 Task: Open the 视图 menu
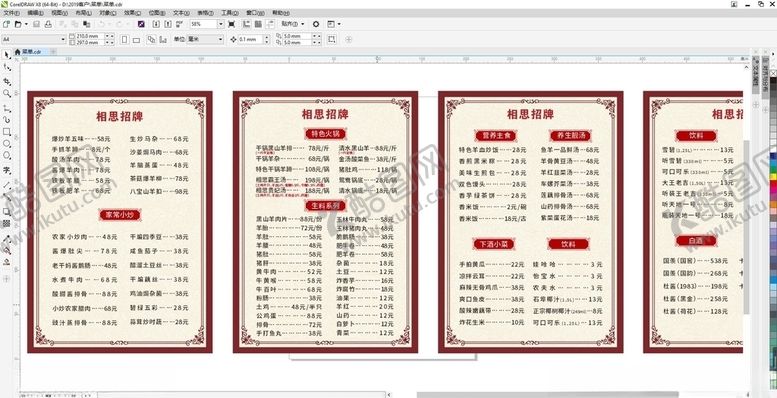59,13
